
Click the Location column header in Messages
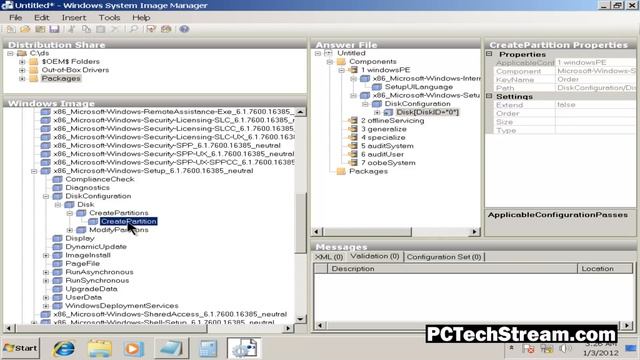[605, 269]
